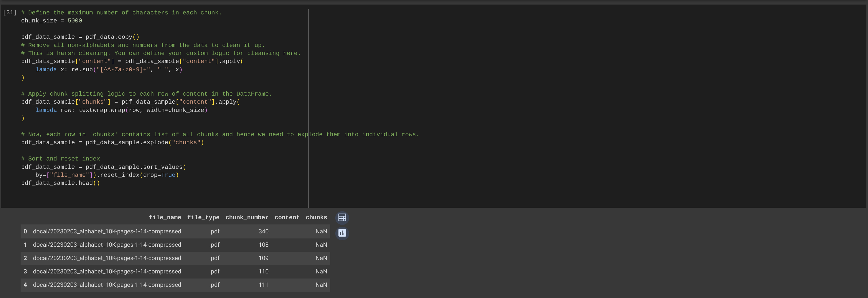Click the NaN value in row 4

click(x=321, y=285)
